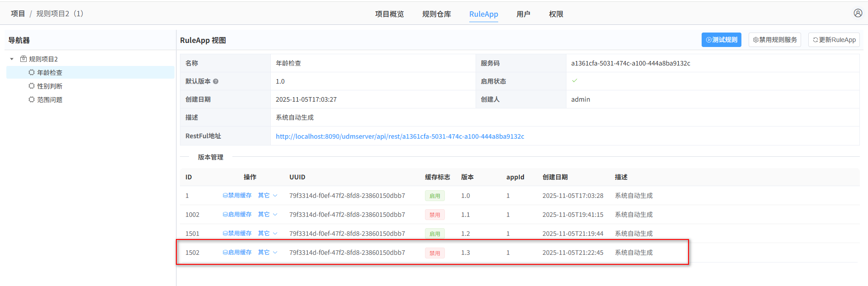The height and width of the screenshot is (286, 868).
Task: Click the 启用 cache tag of version 1.0
Action: 434,196
